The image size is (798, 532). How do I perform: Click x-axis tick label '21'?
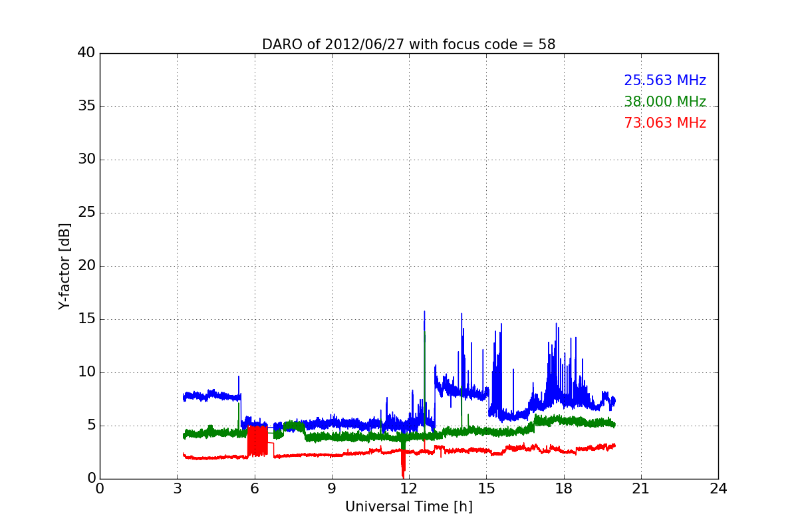click(x=641, y=488)
